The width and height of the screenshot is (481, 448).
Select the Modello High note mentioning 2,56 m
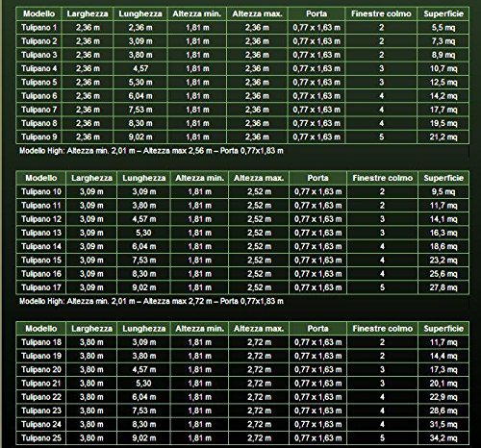tap(151, 151)
